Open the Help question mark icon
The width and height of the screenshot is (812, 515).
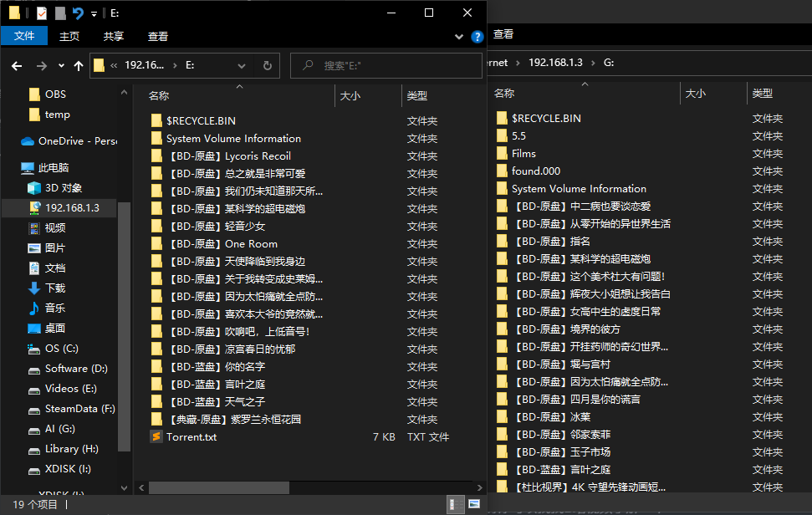477,37
